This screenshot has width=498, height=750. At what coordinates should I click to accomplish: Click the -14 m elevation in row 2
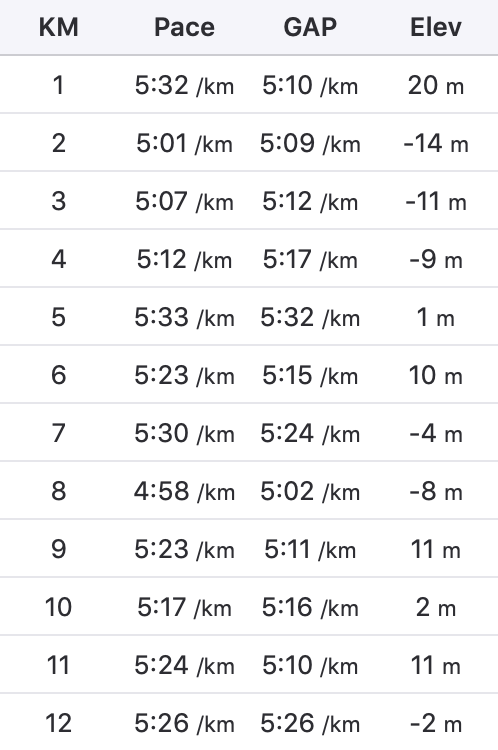coord(436,143)
